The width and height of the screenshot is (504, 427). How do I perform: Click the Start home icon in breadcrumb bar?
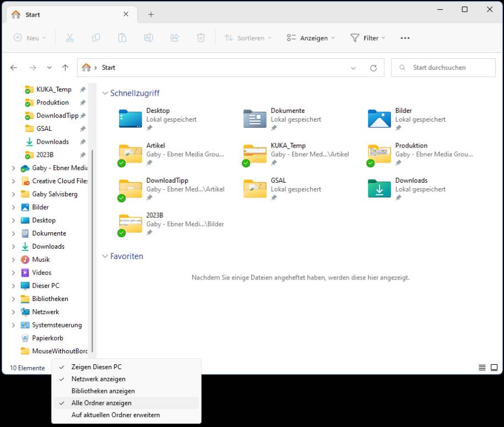86,67
